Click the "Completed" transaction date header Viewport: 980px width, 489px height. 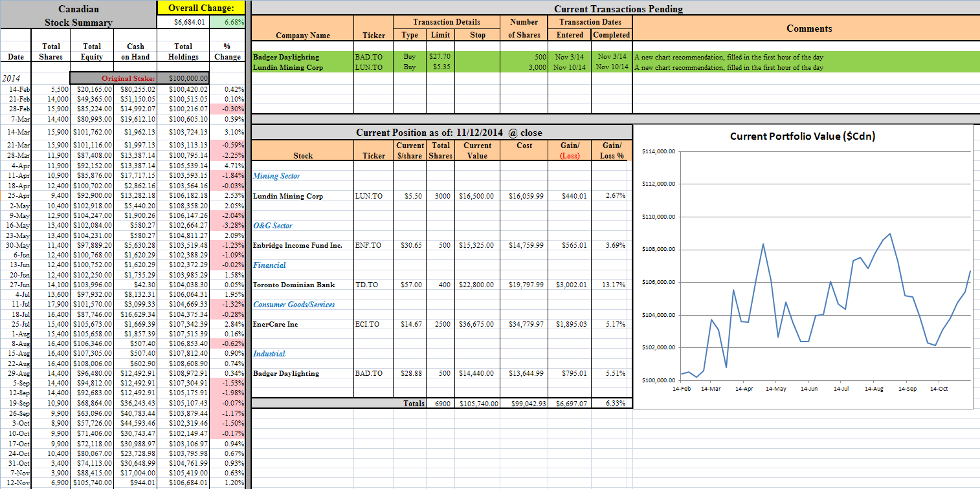612,35
